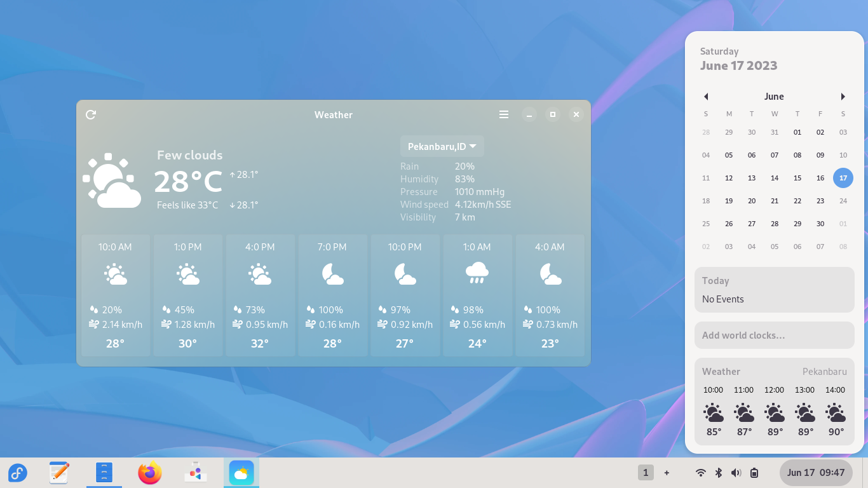This screenshot has height=488, width=868.
Task: Click the 0.16 km/h wind value
Action: point(340,325)
